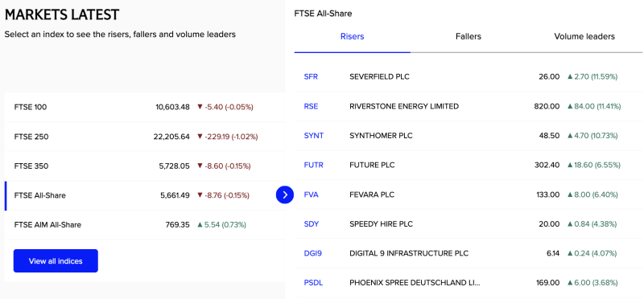
Task: Click SYNTHOMER PLC company name
Action: (381, 135)
